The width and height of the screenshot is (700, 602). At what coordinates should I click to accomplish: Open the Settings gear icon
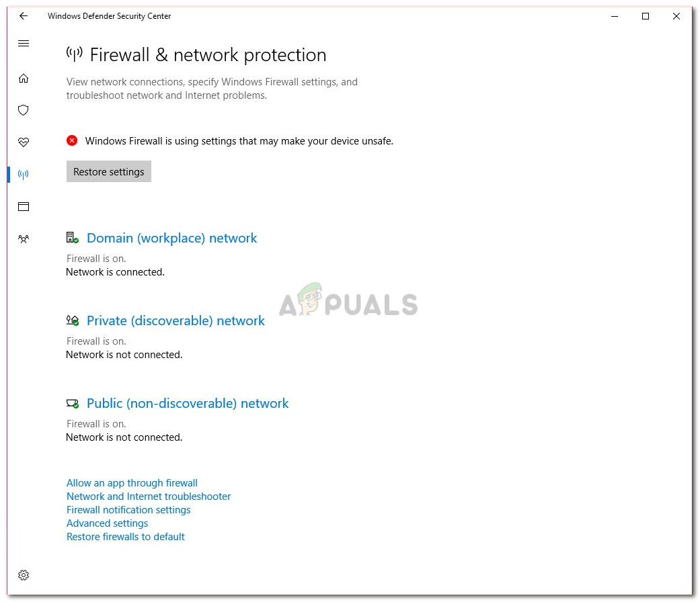point(24,575)
